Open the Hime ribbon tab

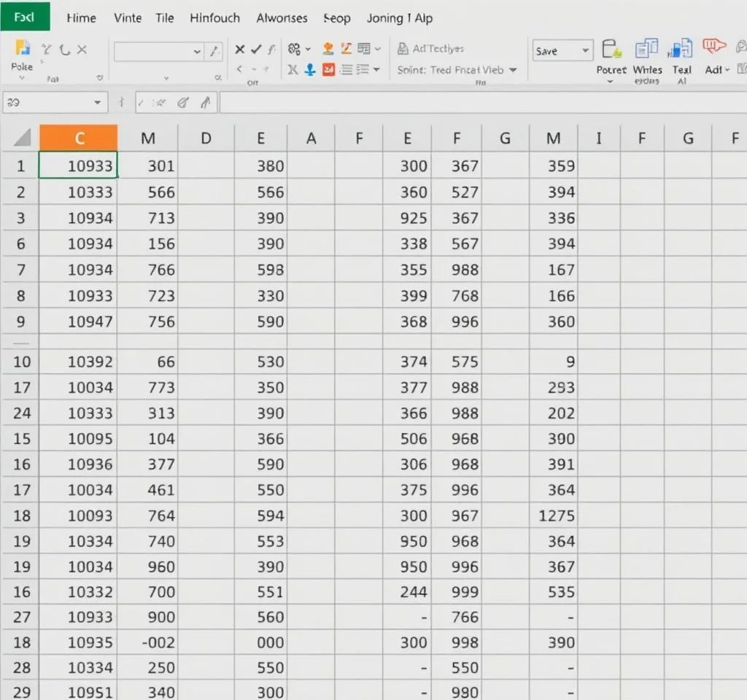tap(82, 18)
